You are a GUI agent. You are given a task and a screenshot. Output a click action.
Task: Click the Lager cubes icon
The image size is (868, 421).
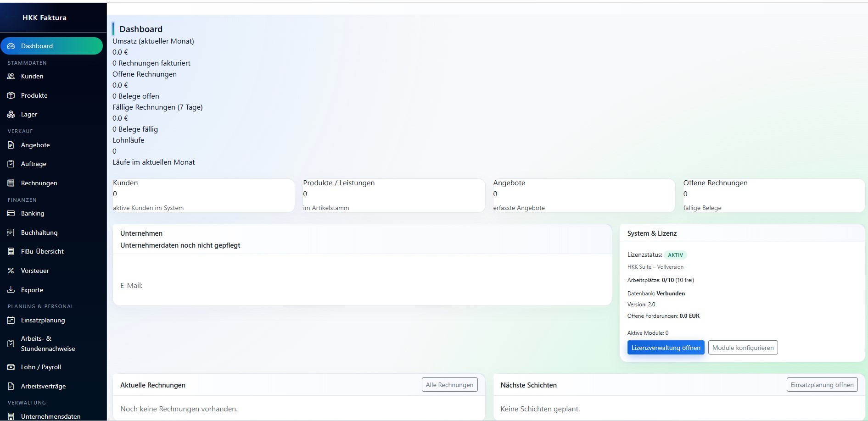pos(11,114)
